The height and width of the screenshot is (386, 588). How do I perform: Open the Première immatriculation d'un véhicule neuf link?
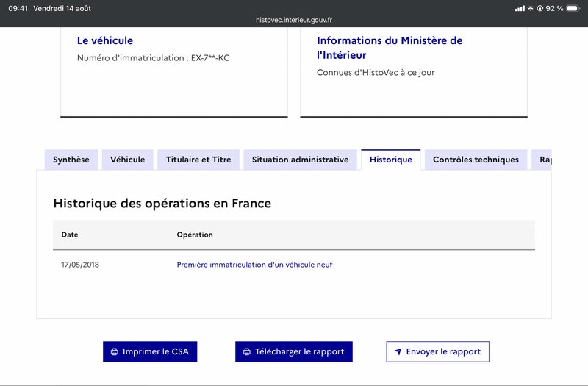point(254,265)
